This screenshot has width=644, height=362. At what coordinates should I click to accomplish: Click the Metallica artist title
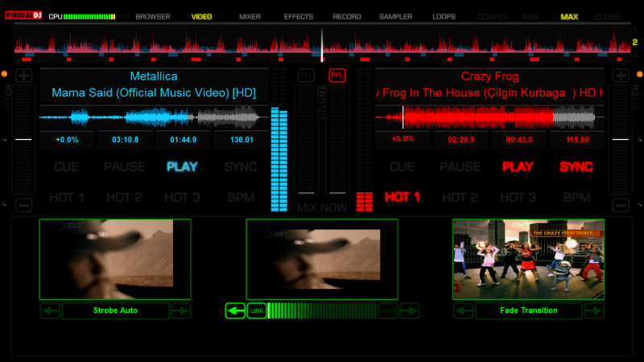(154, 76)
